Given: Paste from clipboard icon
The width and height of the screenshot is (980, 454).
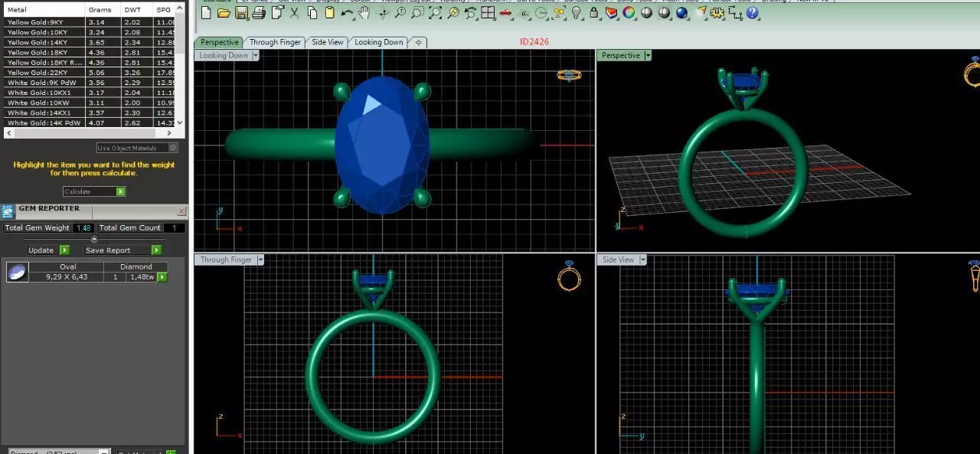Looking at the screenshot, I should pyautogui.click(x=329, y=13).
